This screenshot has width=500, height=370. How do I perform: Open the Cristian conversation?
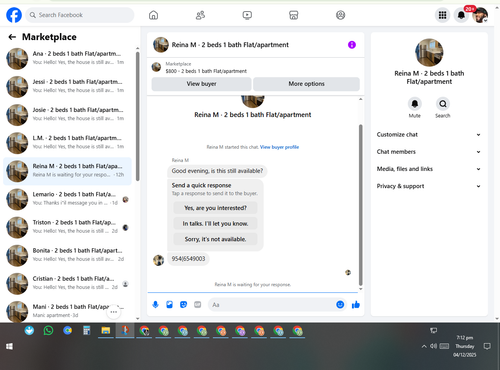67,283
